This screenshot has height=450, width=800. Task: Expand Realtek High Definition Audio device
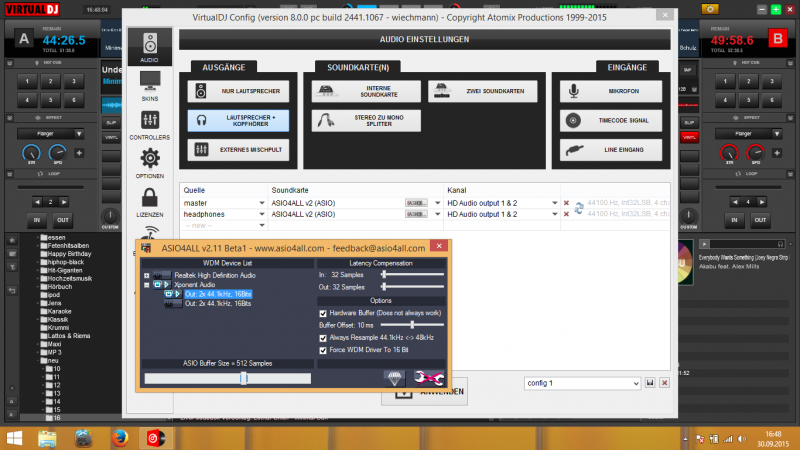pyautogui.click(x=146, y=276)
